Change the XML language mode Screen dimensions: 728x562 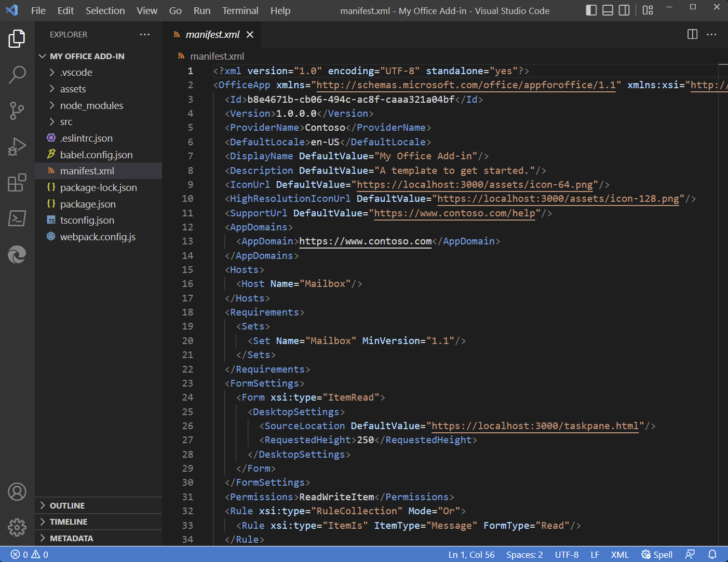pos(619,554)
